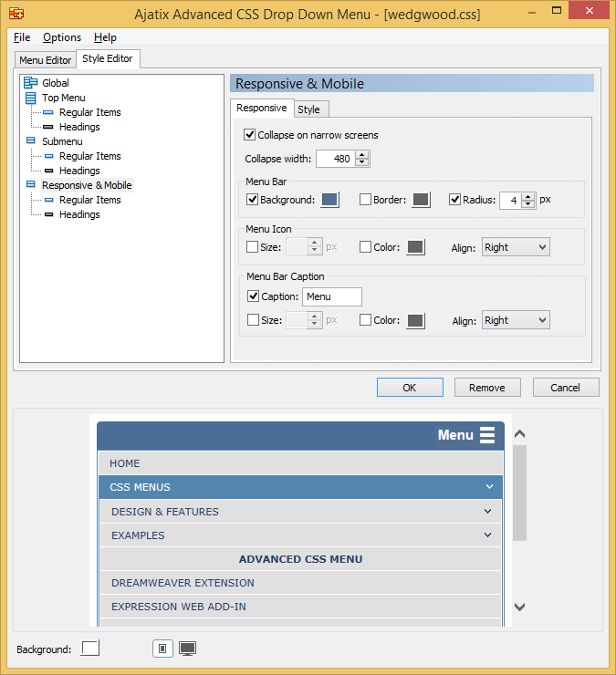616x675 pixels.
Task: Click the Ajatix app icon in title bar
Action: (x=16, y=14)
